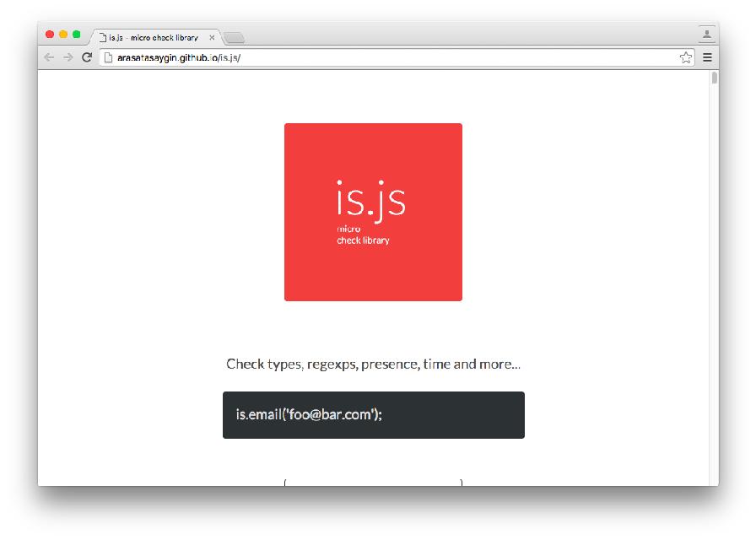Click the red is.js logo square
The width and height of the screenshot is (756, 540).
(373, 211)
